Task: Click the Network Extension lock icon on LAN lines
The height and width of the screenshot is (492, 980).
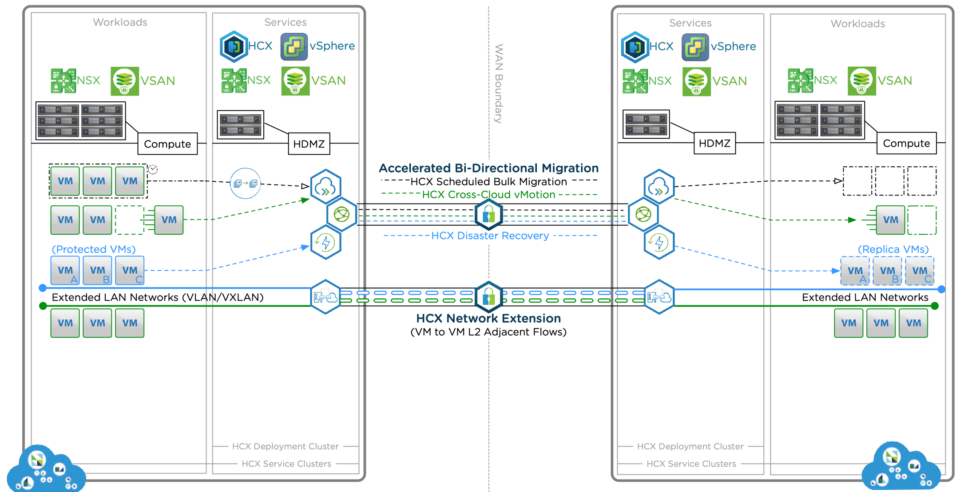Action: 488,296
